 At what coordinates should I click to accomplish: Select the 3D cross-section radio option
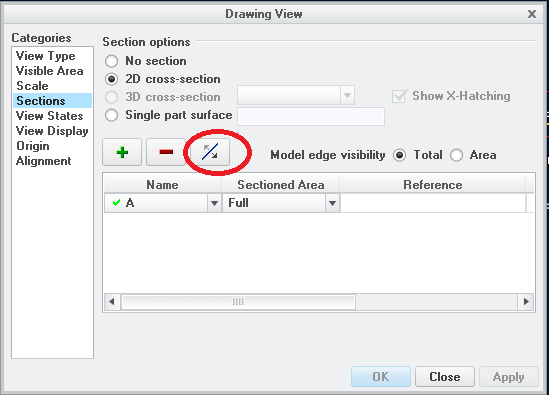point(112,97)
